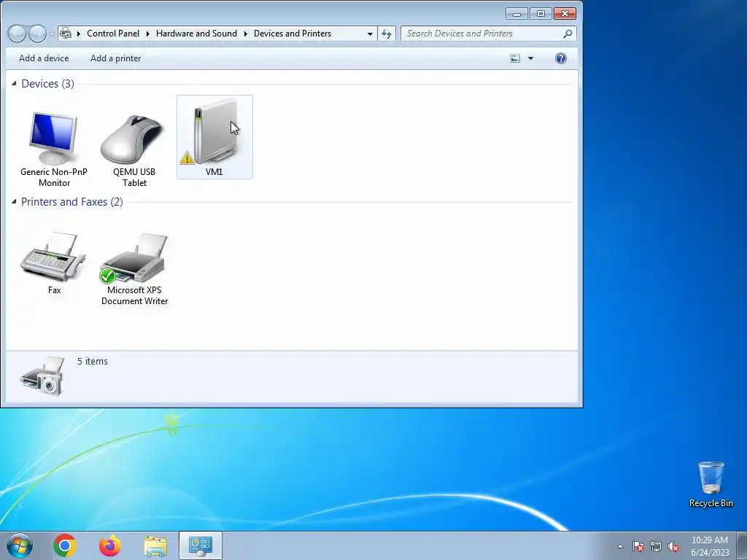Show hidden tray icons arrow
The image size is (747, 560).
(x=620, y=546)
